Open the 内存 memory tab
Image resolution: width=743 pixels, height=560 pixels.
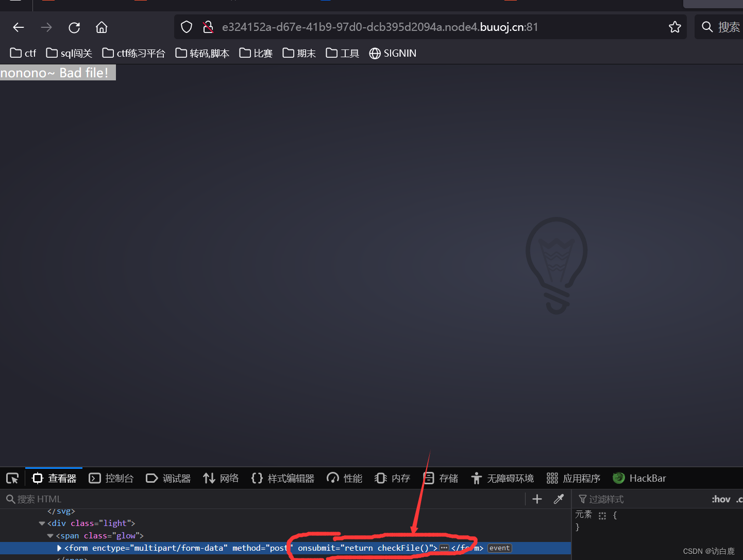coord(393,479)
